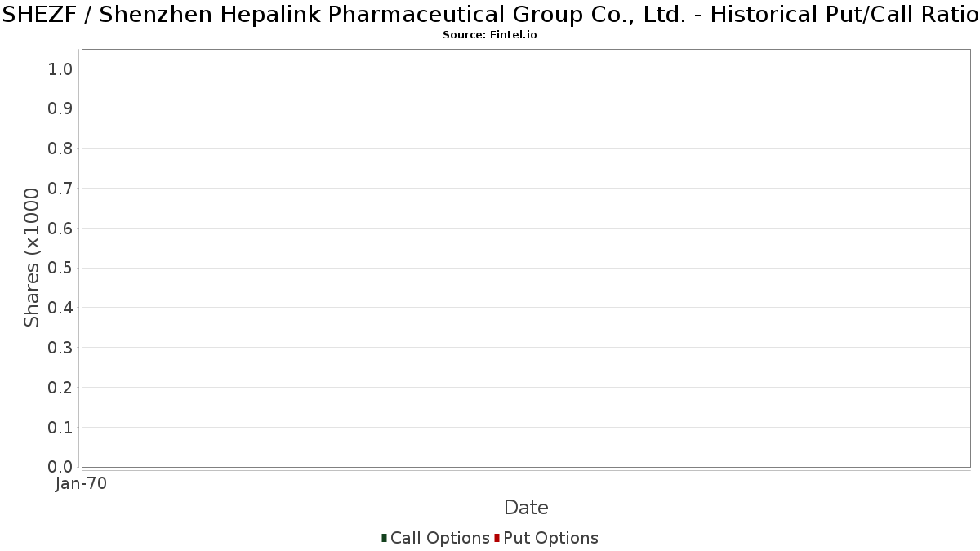Click the Date axis title
Screen dimensions: 980x551
tap(526, 508)
